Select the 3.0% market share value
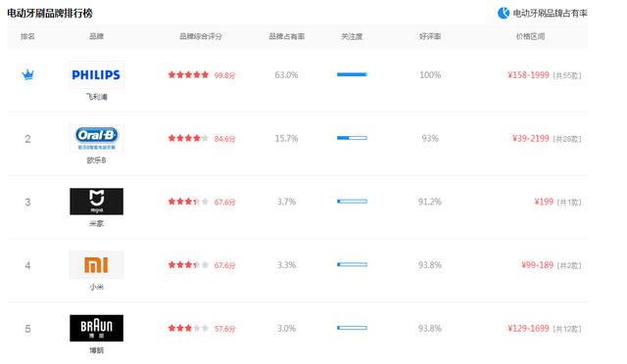This screenshot has width=627, height=364. (287, 328)
